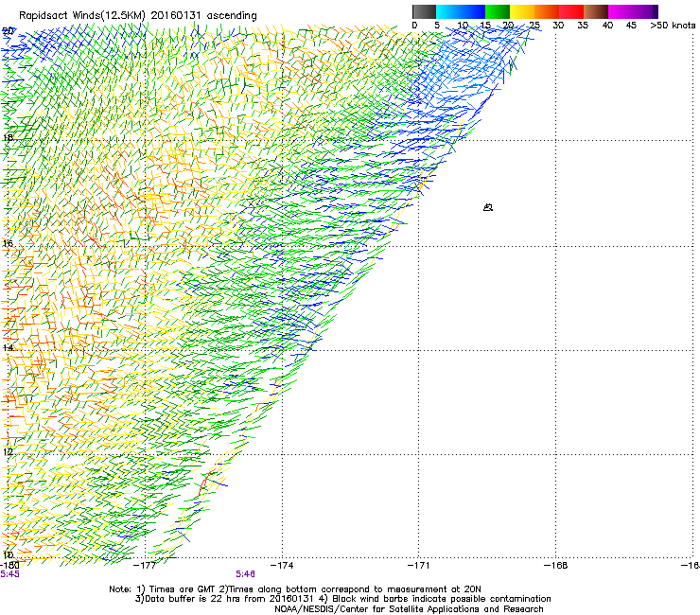Click the longitude label '-180'

9,566
